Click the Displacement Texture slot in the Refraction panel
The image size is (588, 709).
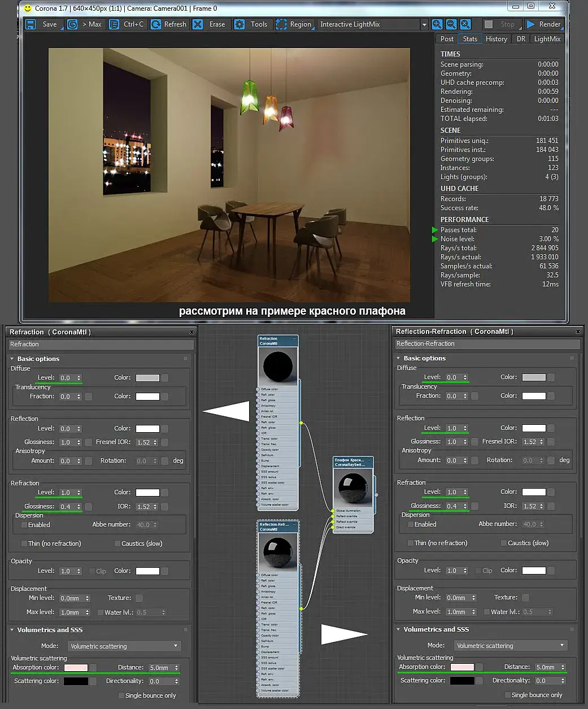click(x=139, y=598)
